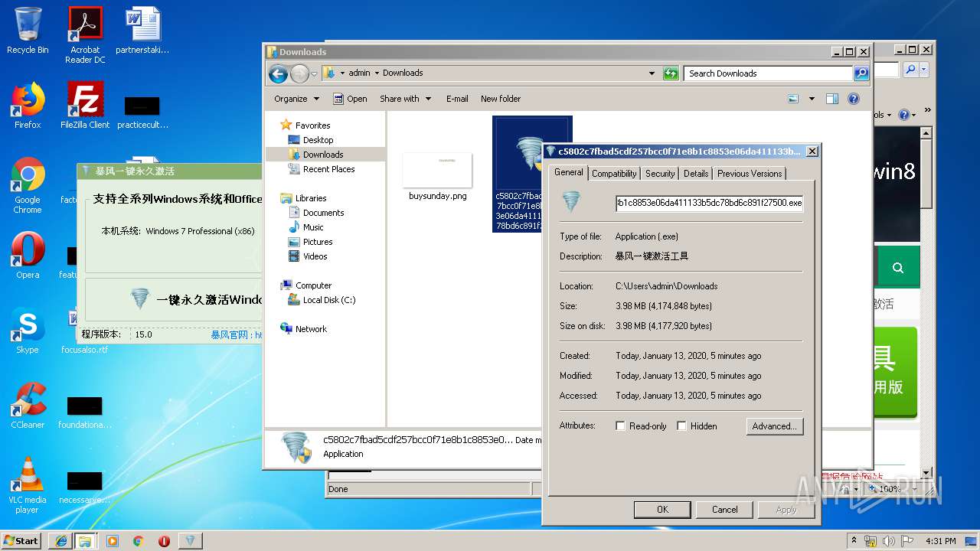Click the Advanced... attributes button

point(775,426)
